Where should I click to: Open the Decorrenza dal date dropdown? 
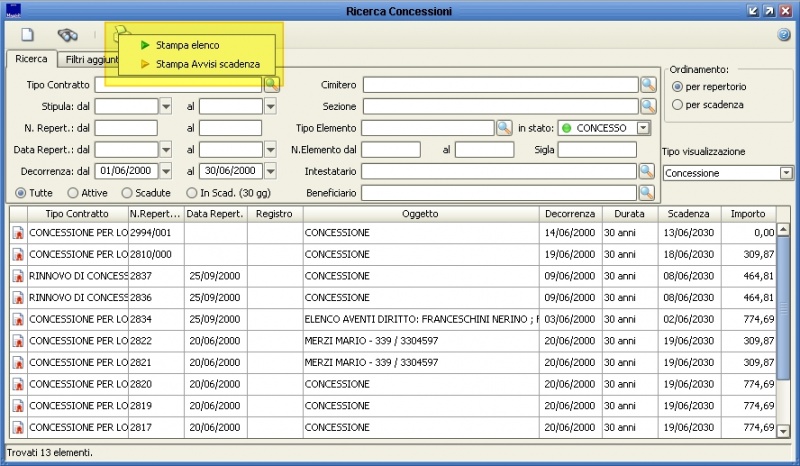click(x=166, y=171)
